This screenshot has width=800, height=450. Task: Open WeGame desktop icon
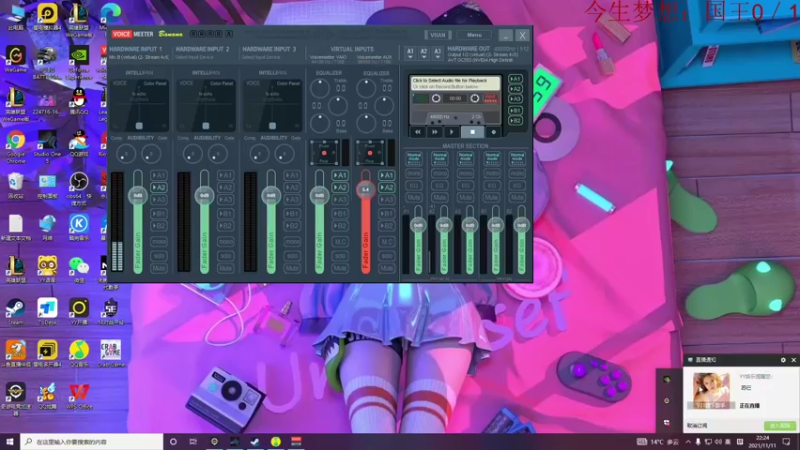click(16, 59)
